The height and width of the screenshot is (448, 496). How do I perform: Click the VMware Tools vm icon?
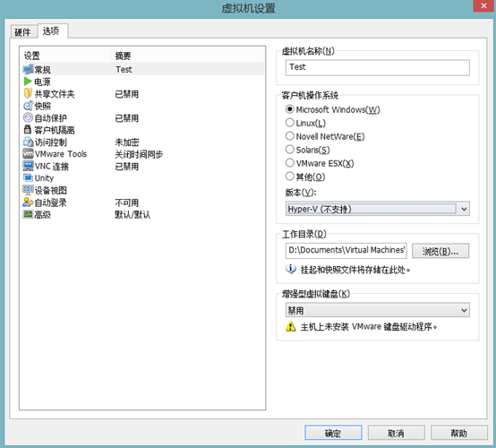[28, 154]
